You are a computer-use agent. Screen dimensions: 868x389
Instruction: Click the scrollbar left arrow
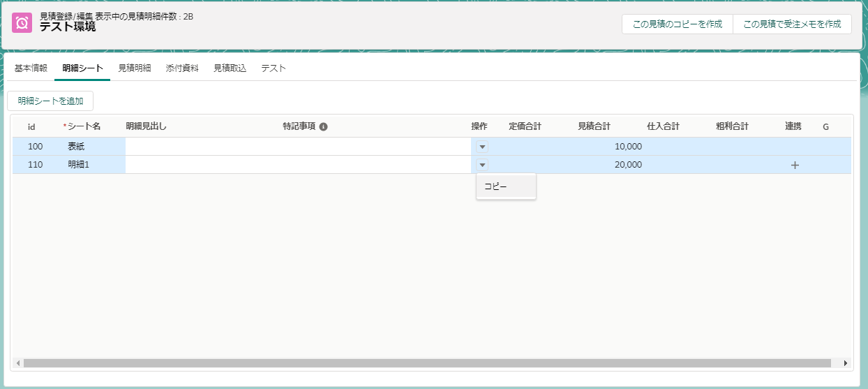click(x=17, y=363)
